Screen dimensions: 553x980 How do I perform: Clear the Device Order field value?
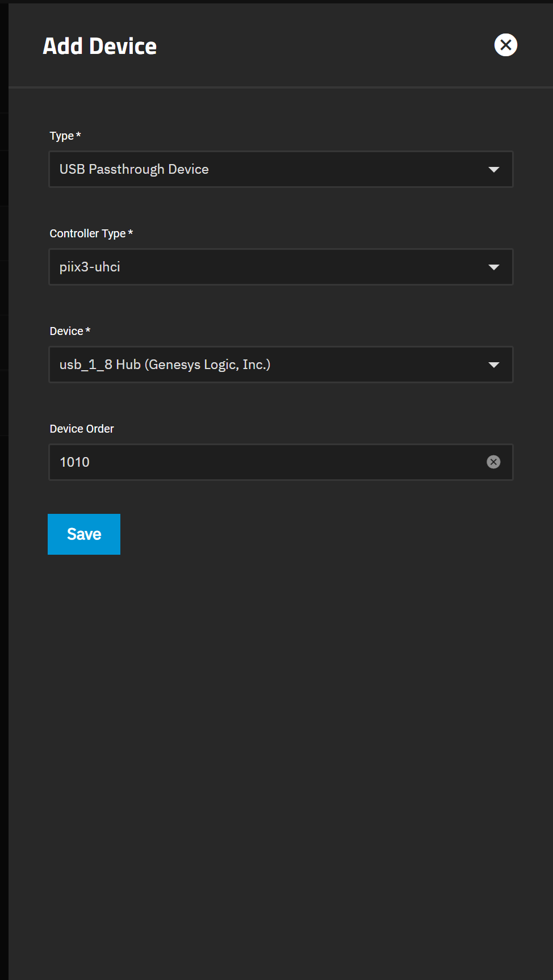pos(493,462)
